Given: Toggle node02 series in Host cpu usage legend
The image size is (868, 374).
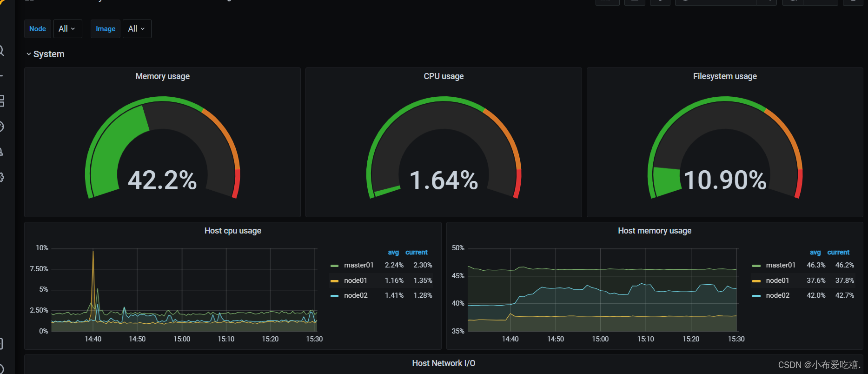Looking at the screenshot, I should point(356,295).
